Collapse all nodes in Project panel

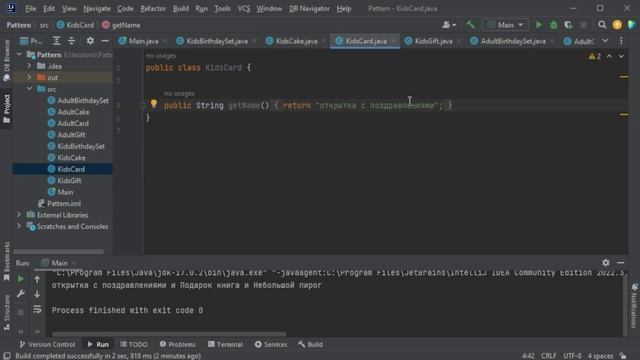click(x=71, y=40)
